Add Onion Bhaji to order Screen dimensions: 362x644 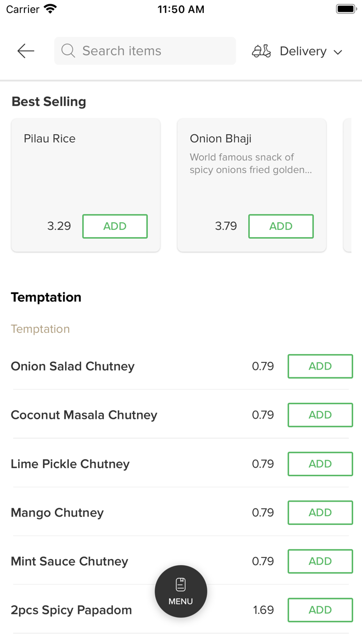pos(281,226)
